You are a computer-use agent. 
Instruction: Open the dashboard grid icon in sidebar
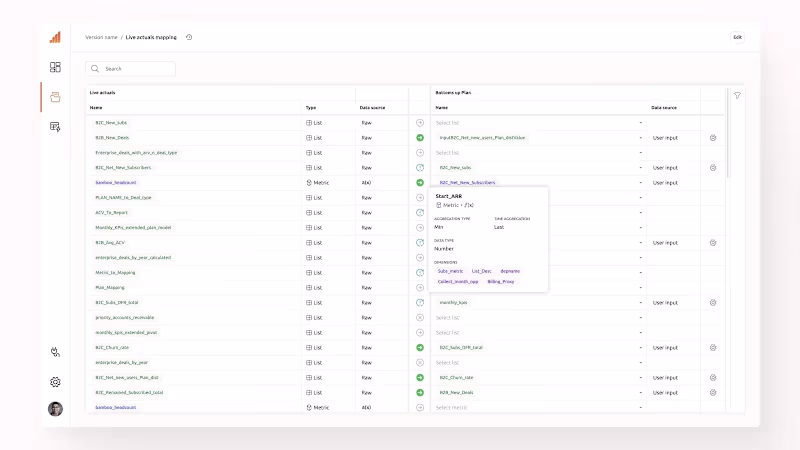click(55, 67)
